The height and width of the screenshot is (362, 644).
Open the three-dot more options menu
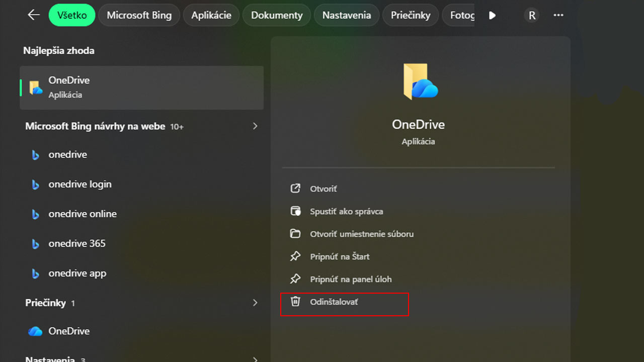click(558, 16)
